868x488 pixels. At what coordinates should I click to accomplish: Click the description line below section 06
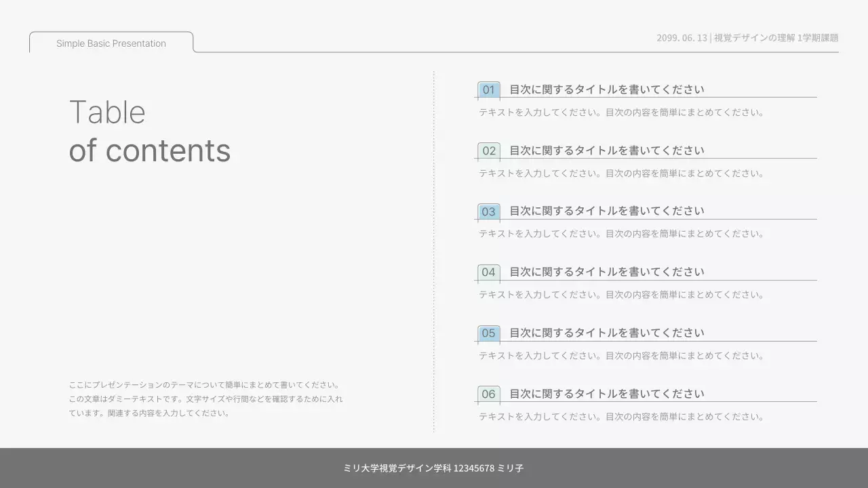pyautogui.click(x=620, y=416)
